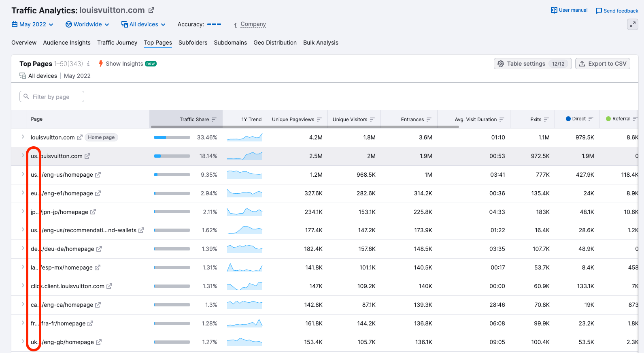Open external link for us.louisvuitton.com row
The height and width of the screenshot is (353, 644).
[x=87, y=156]
